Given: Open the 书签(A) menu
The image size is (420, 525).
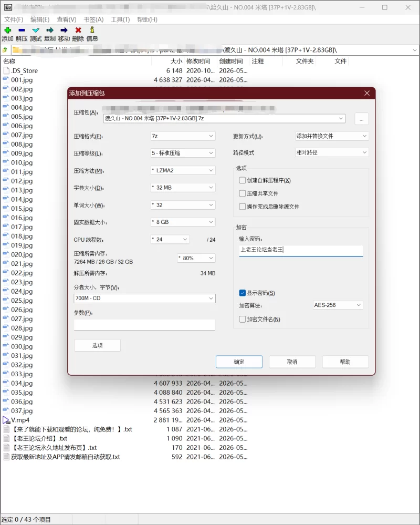Looking at the screenshot, I should coord(93,19).
